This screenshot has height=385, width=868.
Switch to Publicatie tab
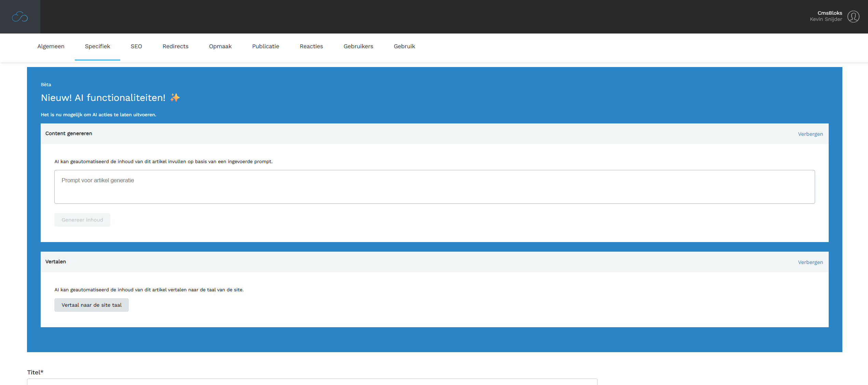[266, 47]
